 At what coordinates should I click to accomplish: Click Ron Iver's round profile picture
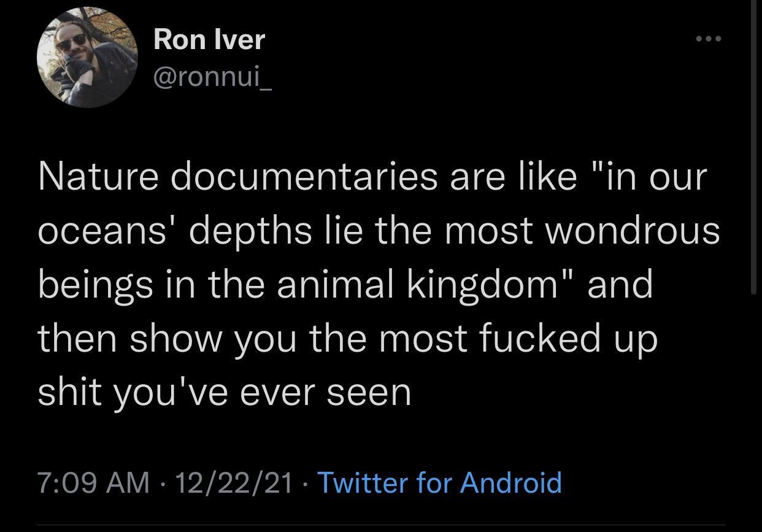[88, 58]
